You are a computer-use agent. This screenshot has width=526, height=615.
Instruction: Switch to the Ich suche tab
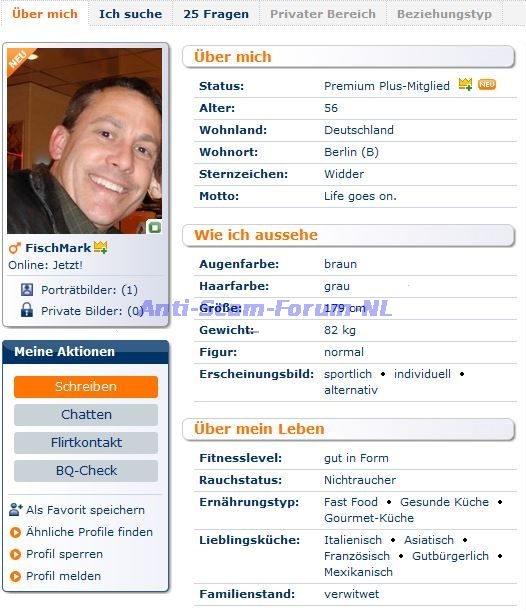click(131, 14)
